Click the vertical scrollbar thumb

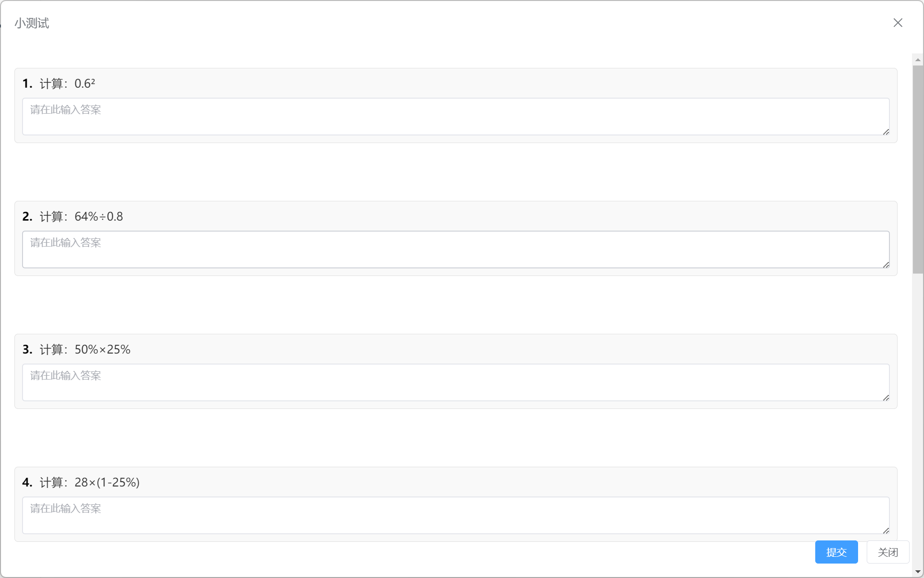point(918,170)
